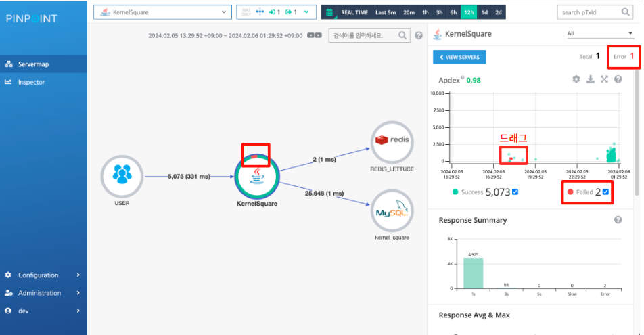Select the 1d time range
This screenshot has width=644, height=335.
[484, 12]
